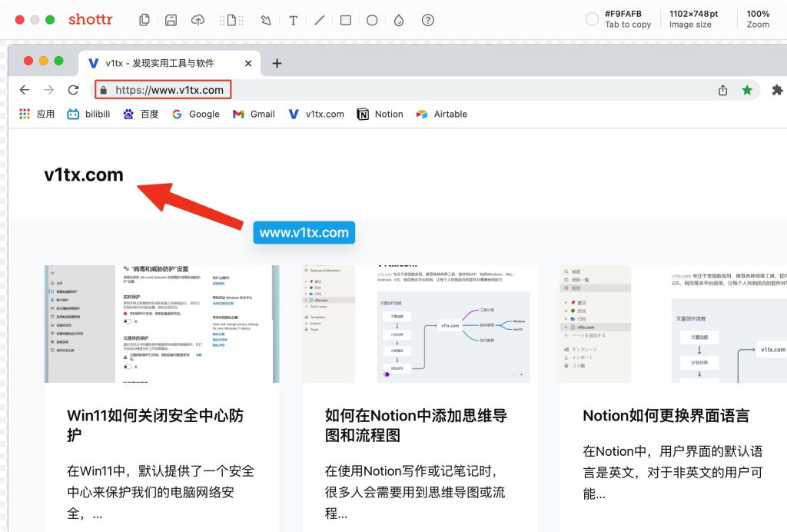Open a new tab with the plus button
Viewport: 787px width, 532px height.
277,63
